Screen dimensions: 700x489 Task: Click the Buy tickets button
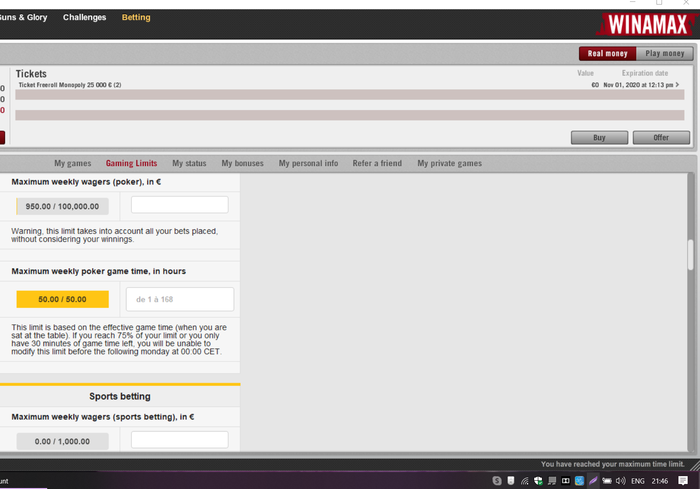(599, 138)
